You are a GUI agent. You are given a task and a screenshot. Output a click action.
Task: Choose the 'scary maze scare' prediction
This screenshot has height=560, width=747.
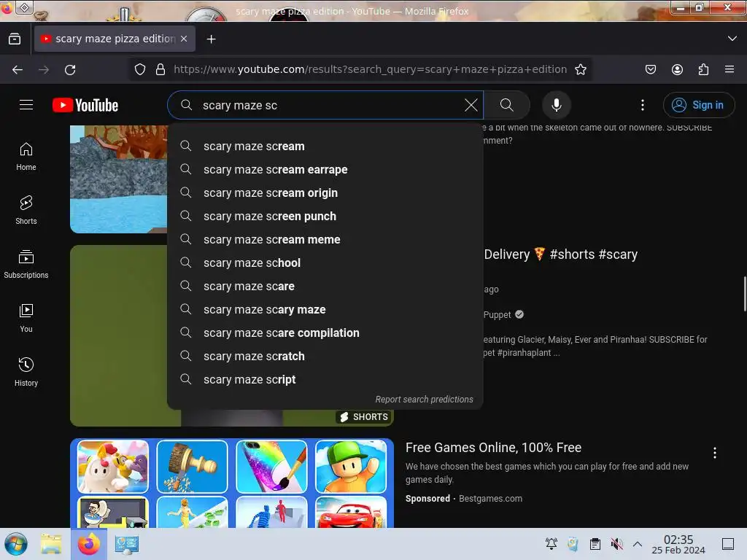coord(325,286)
